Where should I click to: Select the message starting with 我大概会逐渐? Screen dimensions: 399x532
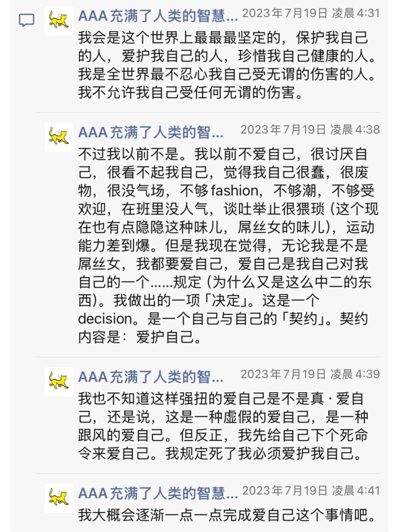[228, 515]
